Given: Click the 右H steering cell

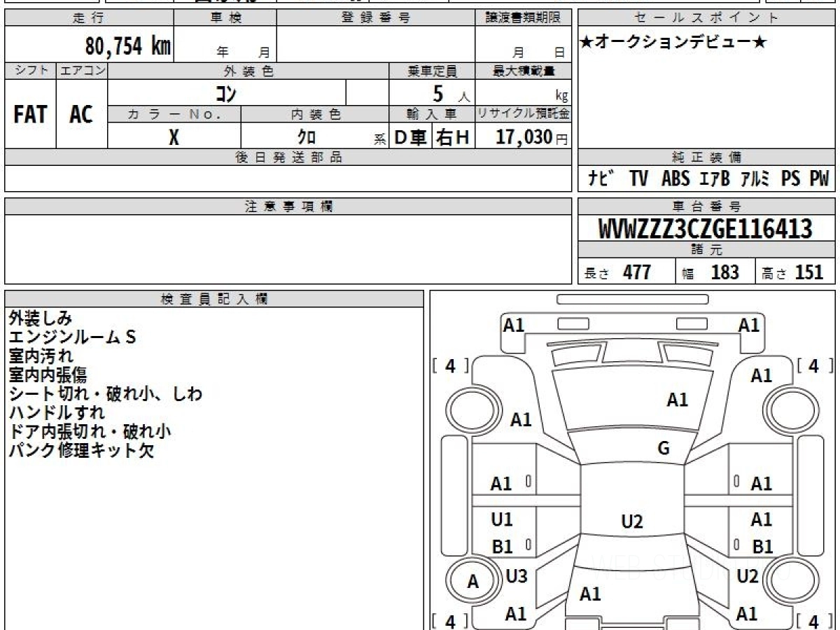Looking at the screenshot, I should [x=453, y=138].
